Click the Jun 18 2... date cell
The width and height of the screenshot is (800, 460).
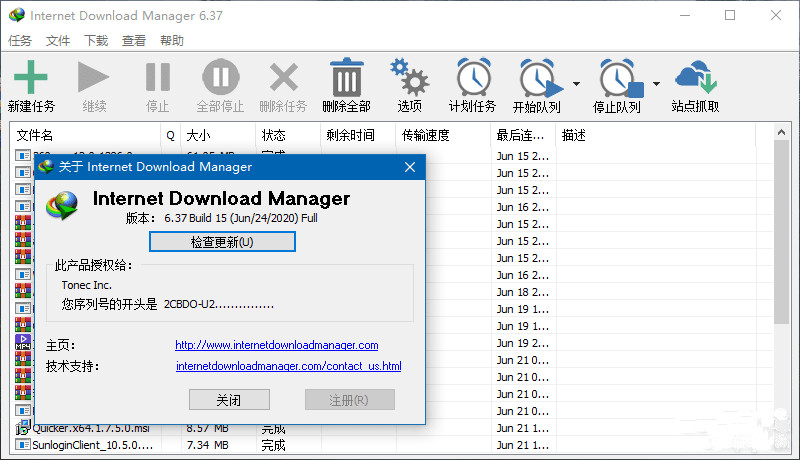coord(522,292)
